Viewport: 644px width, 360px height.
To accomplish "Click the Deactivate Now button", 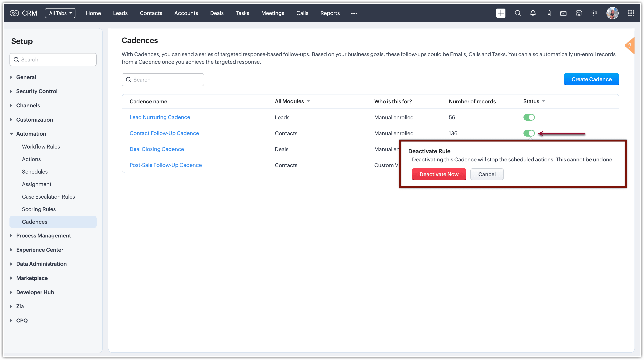I will click(439, 174).
